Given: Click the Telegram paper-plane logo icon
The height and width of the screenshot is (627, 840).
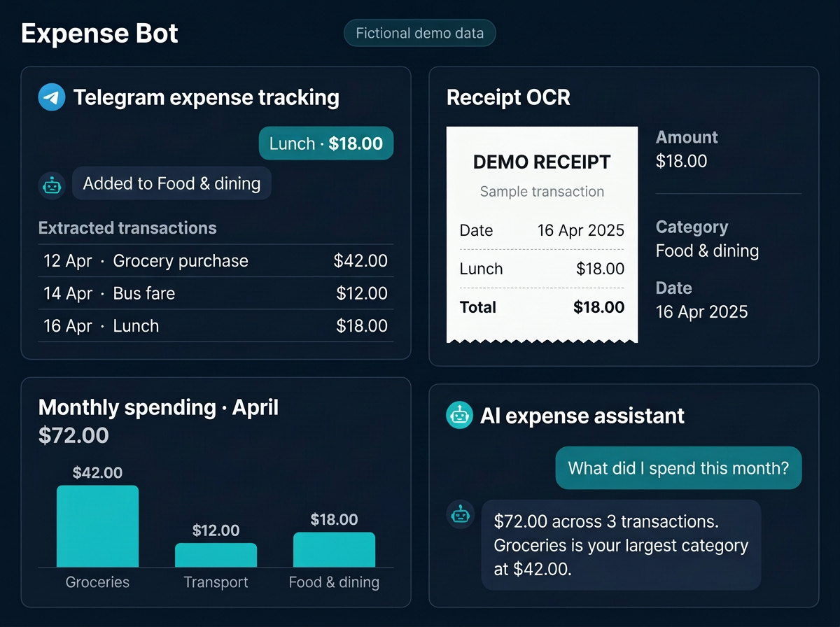Looking at the screenshot, I should click(x=51, y=97).
